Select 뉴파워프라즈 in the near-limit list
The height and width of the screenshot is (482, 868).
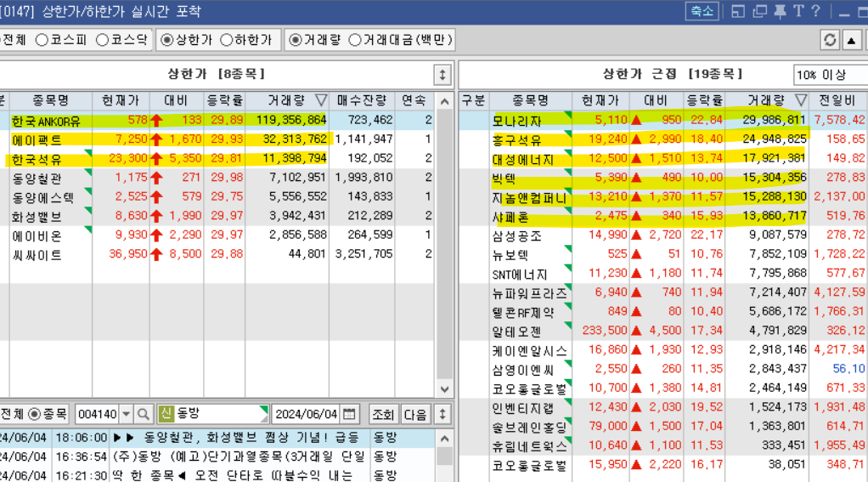pos(529,293)
